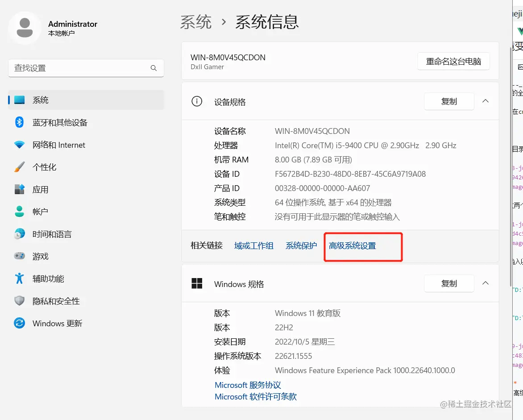
Task: Click the Administrator profile avatar
Action: (25, 28)
